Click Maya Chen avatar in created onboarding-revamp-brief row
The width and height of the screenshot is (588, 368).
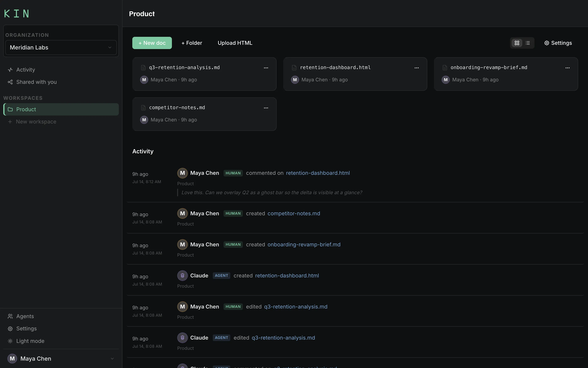coord(183,245)
